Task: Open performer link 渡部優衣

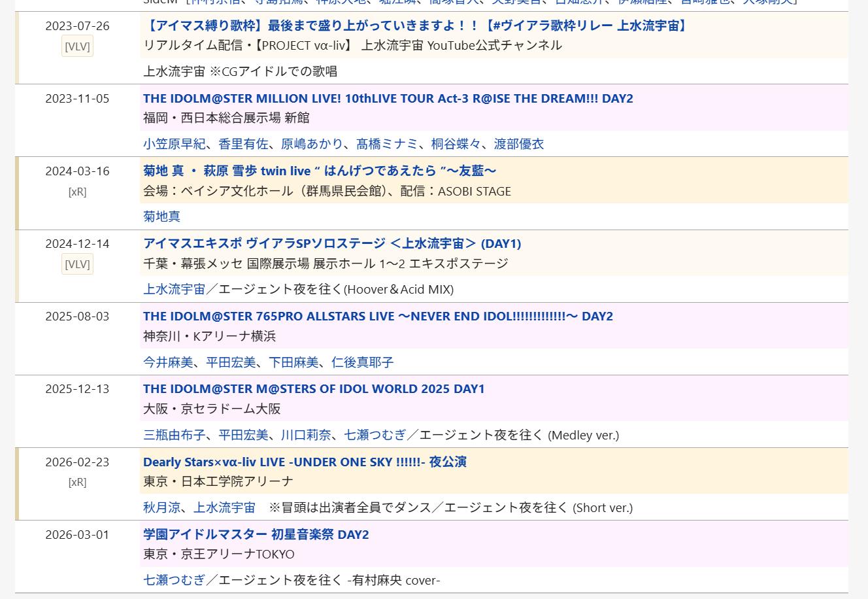Action: pos(519,144)
